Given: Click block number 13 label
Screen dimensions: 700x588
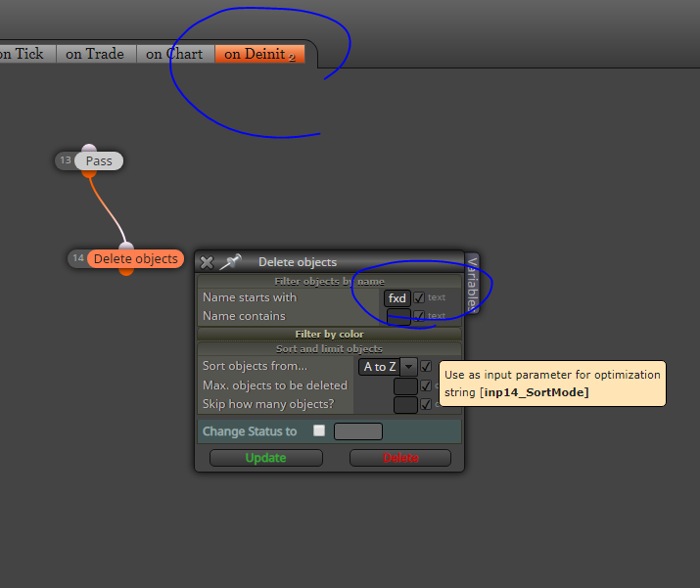Looking at the screenshot, I should tap(66, 160).
